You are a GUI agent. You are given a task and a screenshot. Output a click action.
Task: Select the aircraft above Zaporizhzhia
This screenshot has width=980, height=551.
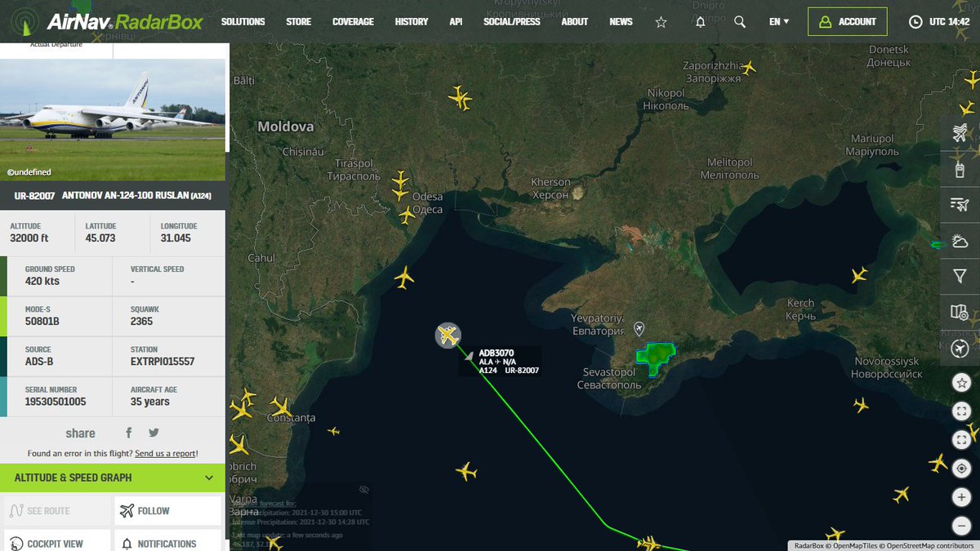747,67
